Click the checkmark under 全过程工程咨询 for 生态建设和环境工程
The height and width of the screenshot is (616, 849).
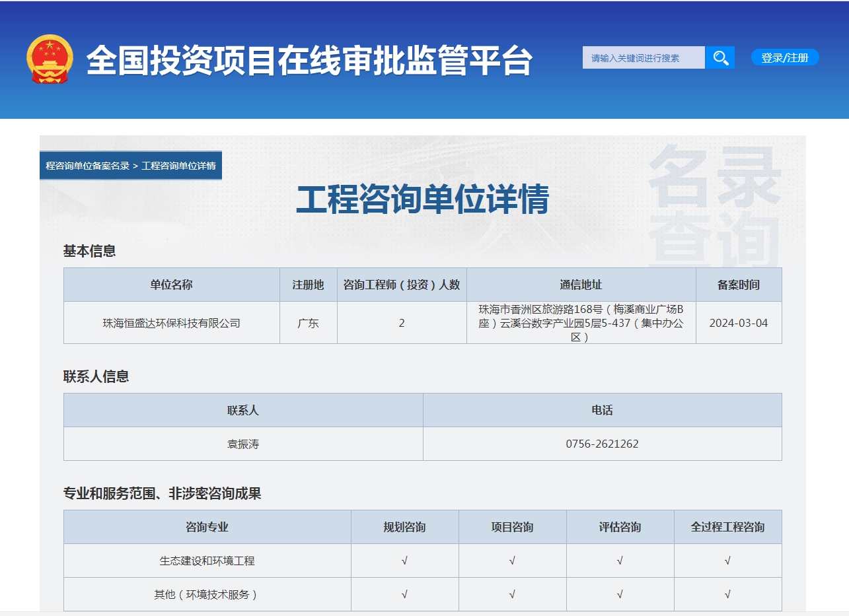click(727, 560)
